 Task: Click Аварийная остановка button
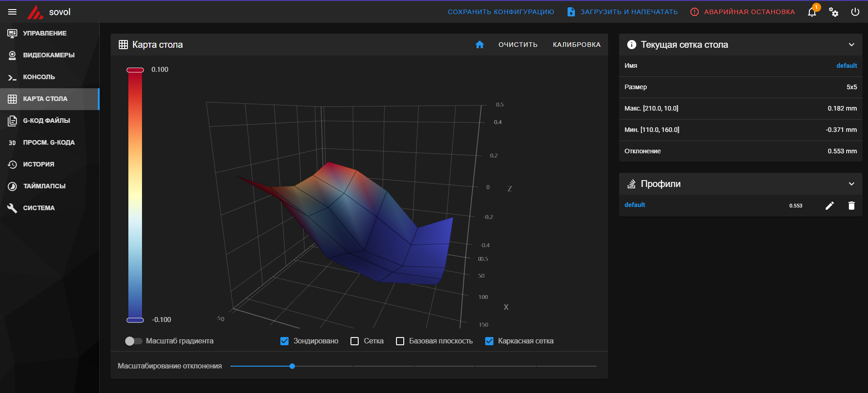click(743, 12)
